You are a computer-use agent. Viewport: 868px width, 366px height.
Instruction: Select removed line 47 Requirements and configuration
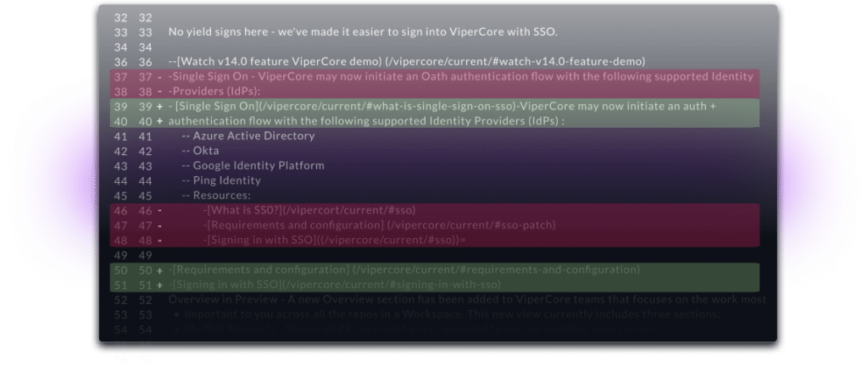click(x=379, y=225)
